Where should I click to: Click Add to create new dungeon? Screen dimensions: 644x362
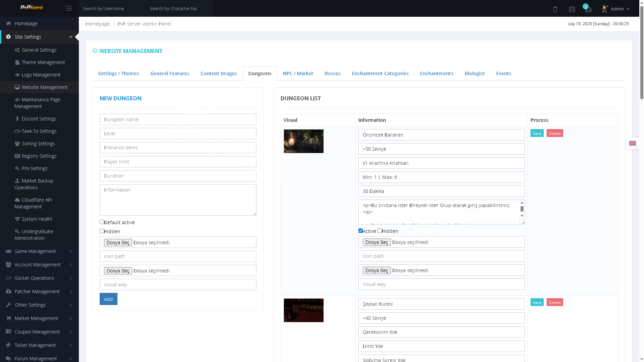pos(108,299)
